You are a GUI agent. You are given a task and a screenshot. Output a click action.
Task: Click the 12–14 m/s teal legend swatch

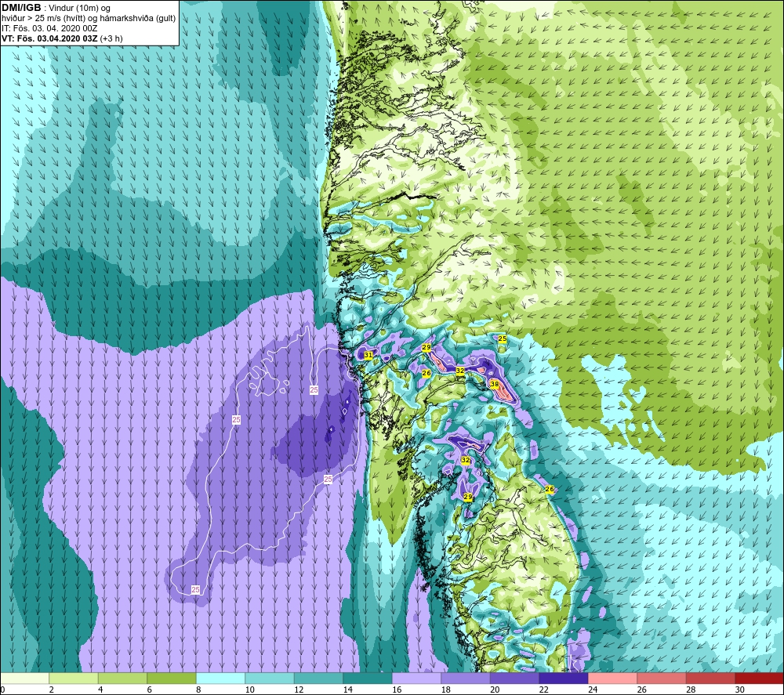click(x=318, y=678)
